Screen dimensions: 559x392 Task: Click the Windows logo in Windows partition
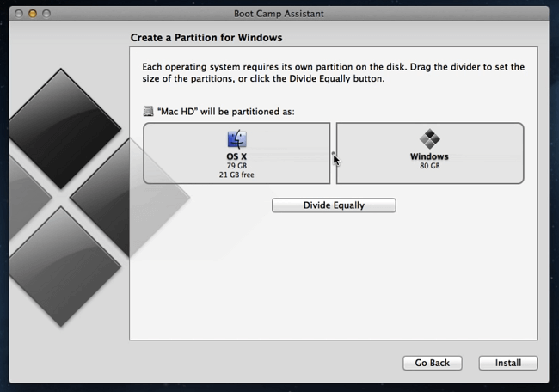coord(429,139)
